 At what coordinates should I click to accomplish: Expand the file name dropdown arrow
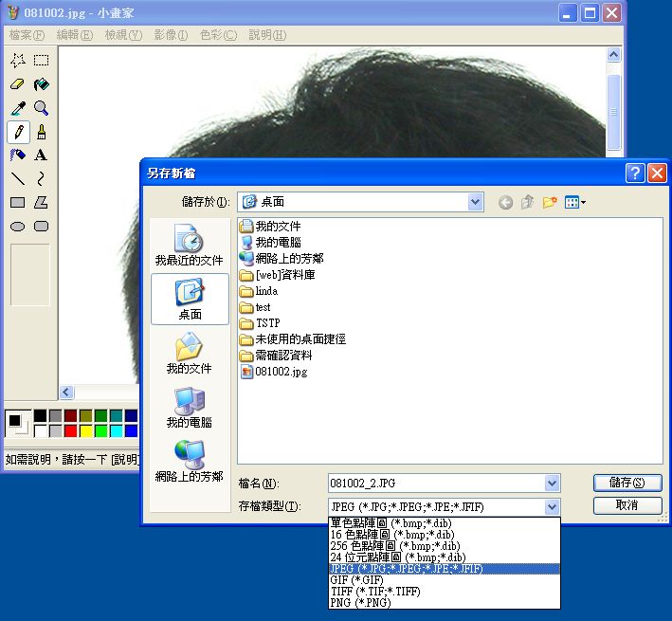pos(552,484)
